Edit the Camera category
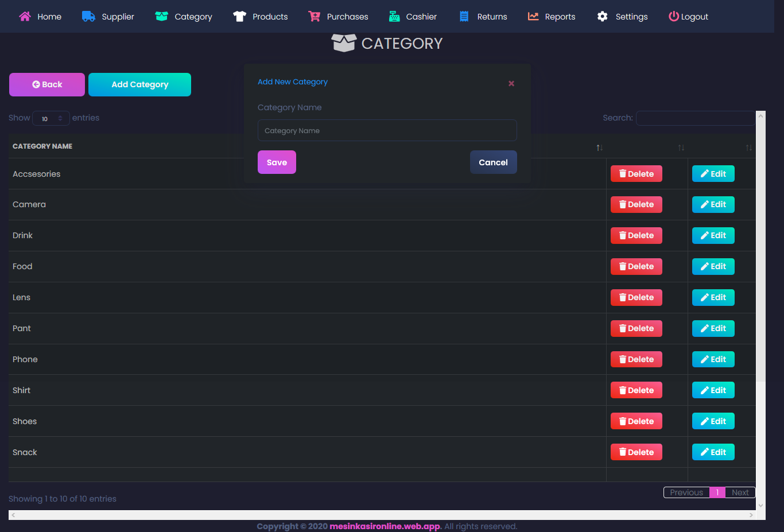Screen dimensions: 784x532 pos(713,204)
